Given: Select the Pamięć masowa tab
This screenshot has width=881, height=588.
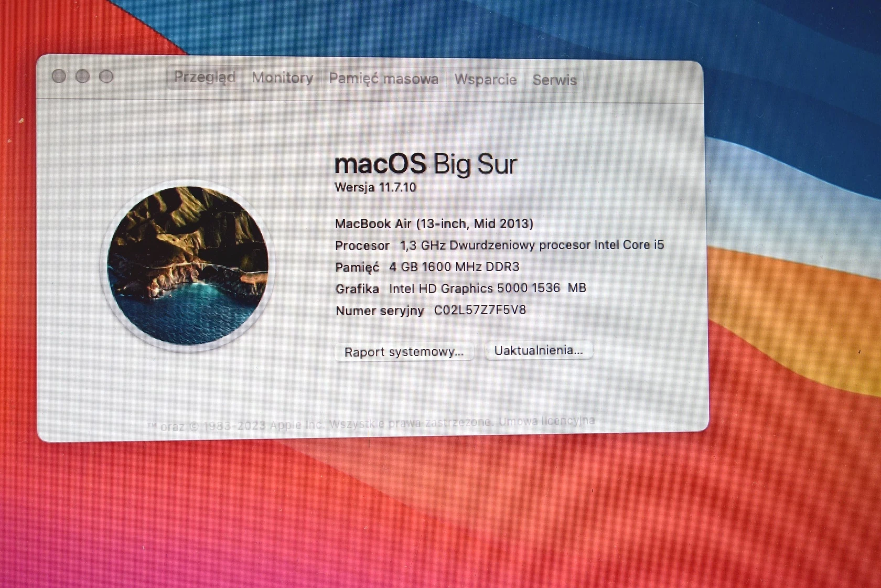Looking at the screenshot, I should coord(383,79).
